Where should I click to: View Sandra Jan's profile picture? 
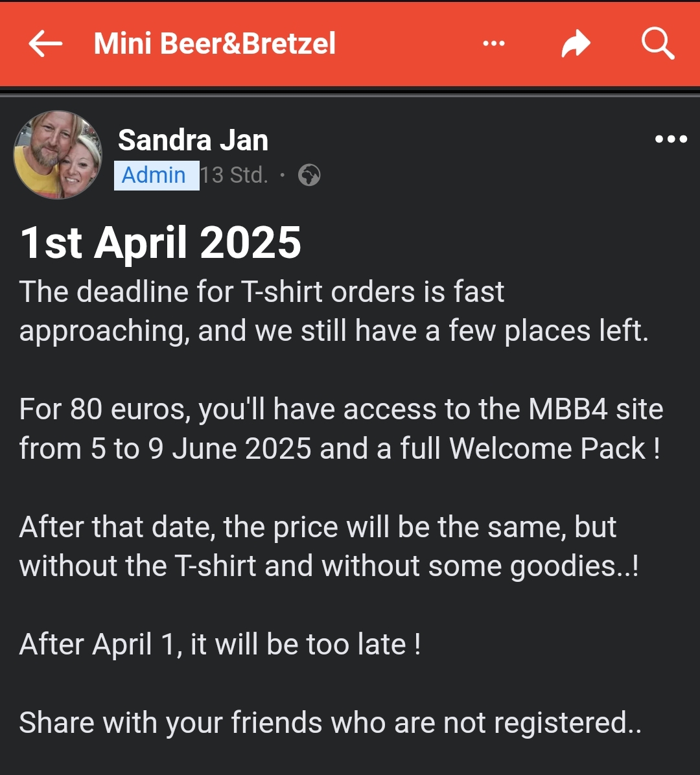click(58, 155)
